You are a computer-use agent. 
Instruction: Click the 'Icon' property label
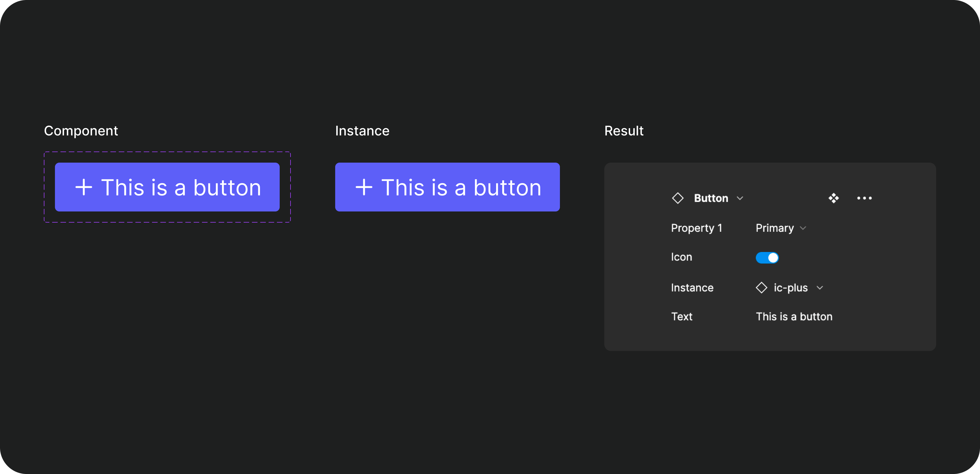tap(681, 257)
